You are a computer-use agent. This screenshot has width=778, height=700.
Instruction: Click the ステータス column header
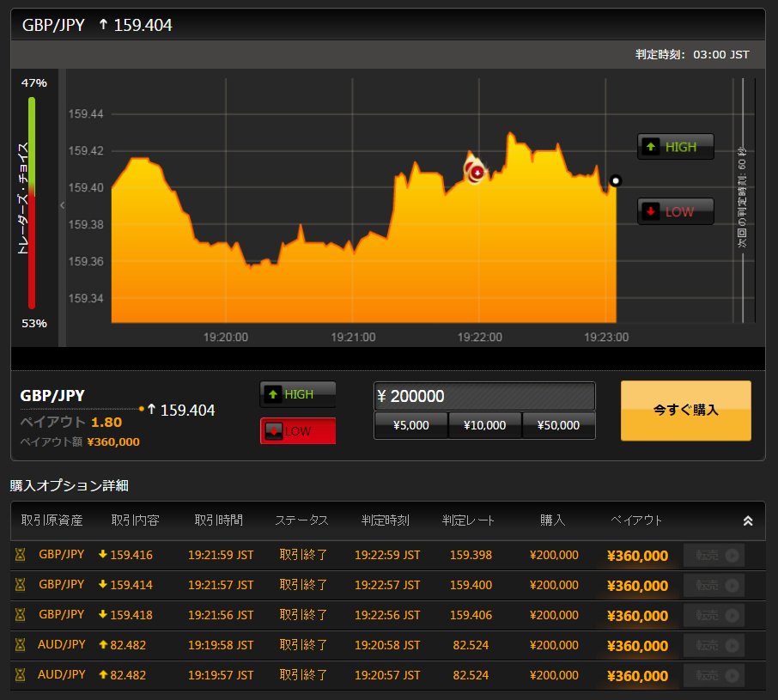pyautogui.click(x=301, y=520)
